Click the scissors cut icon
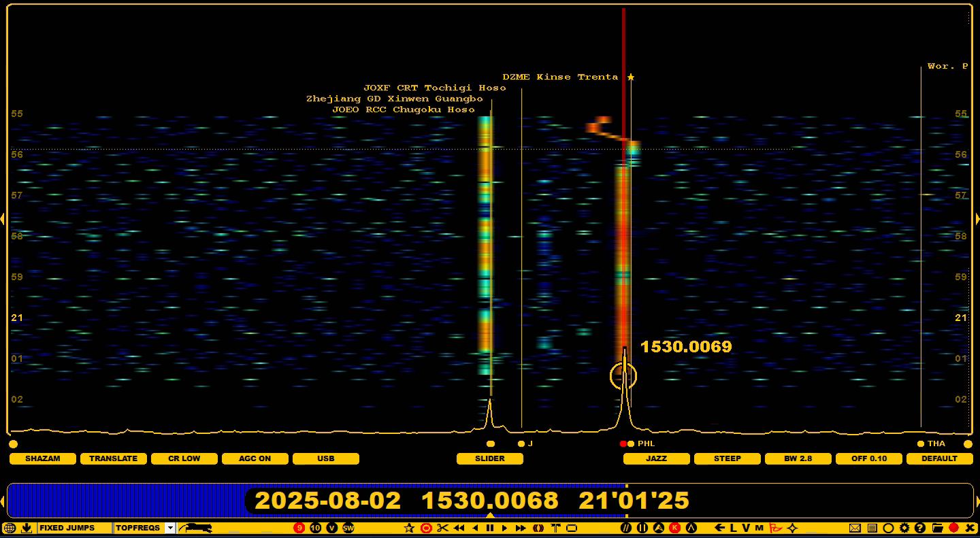 pos(443,528)
